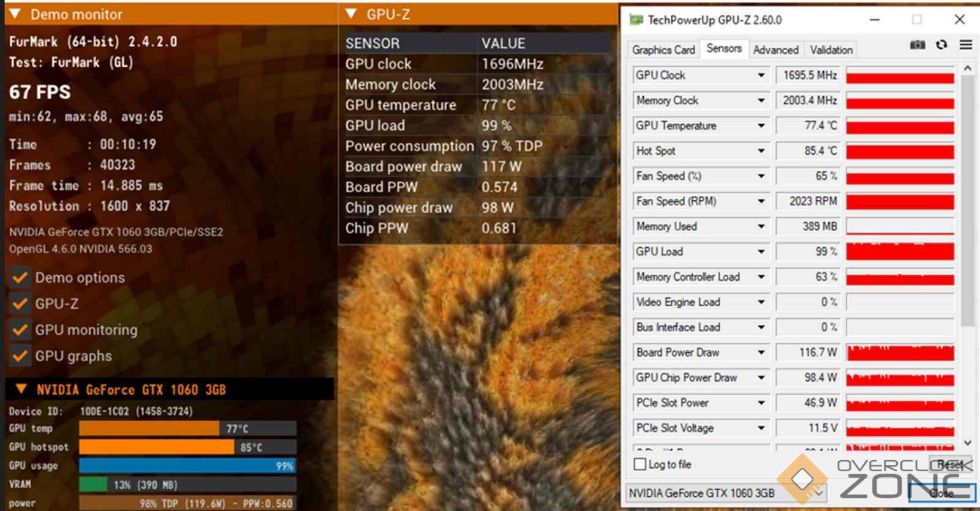Click the sensor list scroll-down arrow

(968, 442)
